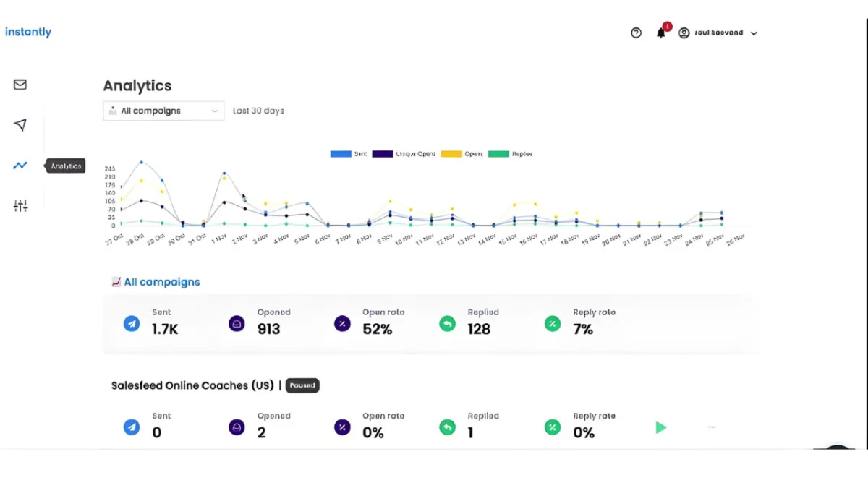Toggle the Sent series in chart legend
The width and height of the screenshot is (868, 488).
[x=349, y=154]
